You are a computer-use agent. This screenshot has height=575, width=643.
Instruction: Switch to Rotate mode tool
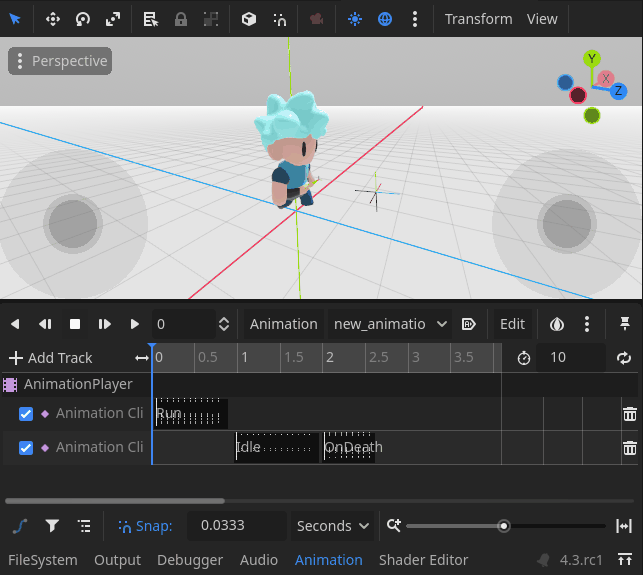pyautogui.click(x=83, y=19)
